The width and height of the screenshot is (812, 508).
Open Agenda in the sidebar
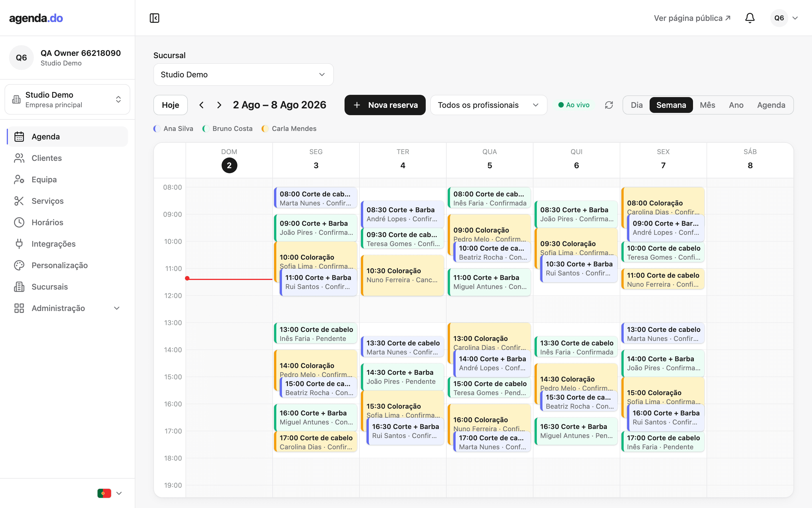pos(67,137)
